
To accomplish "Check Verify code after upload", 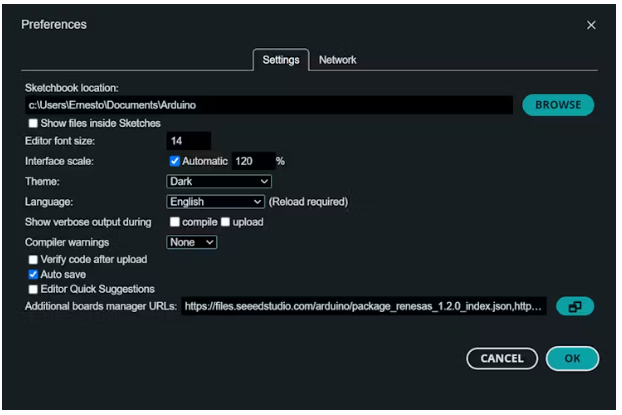I will (34, 260).
